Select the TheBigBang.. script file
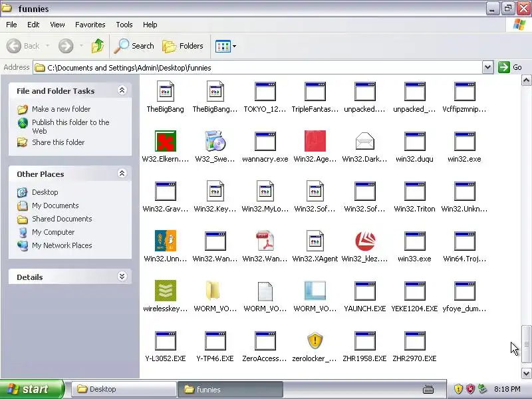 [x=215, y=91]
